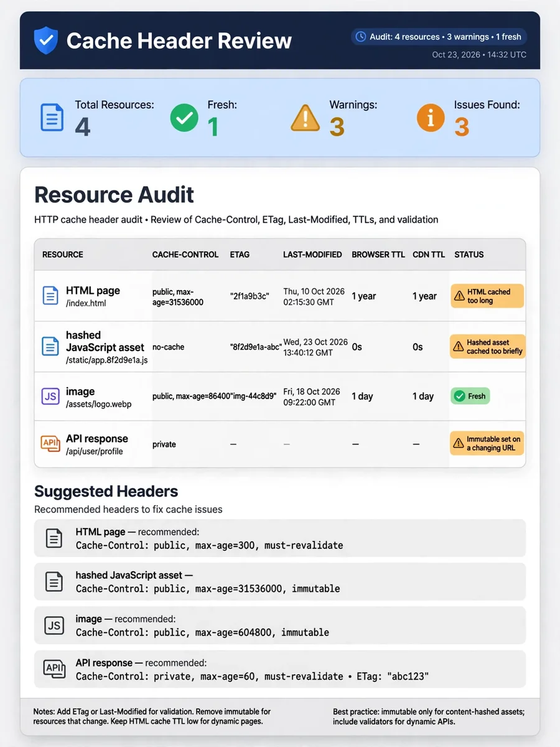Image resolution: width=560 pixels, height=747 pixels.
Task: Click the CACHE-CONTROL column header
Action: click(x=185, y=255)
